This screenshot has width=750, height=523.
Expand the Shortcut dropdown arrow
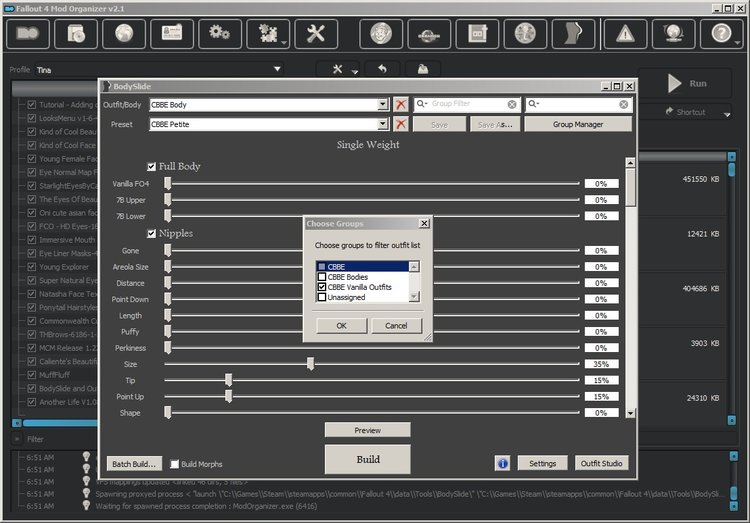(727, 114)
